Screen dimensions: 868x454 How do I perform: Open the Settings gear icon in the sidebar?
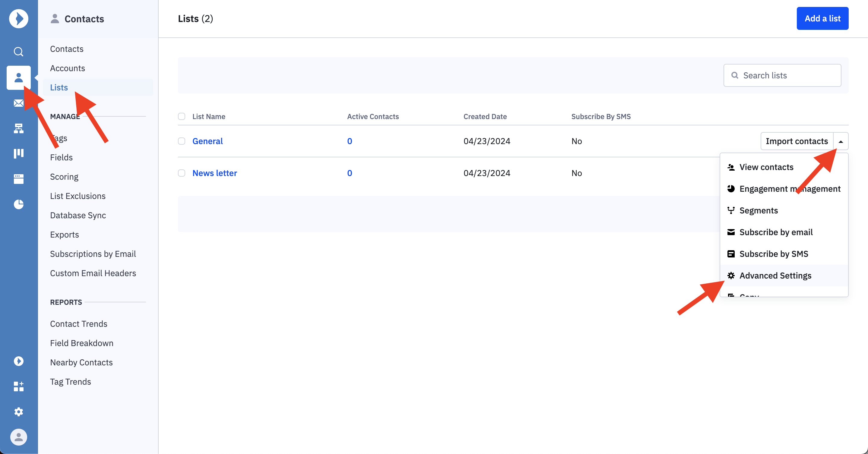(18, 411)
